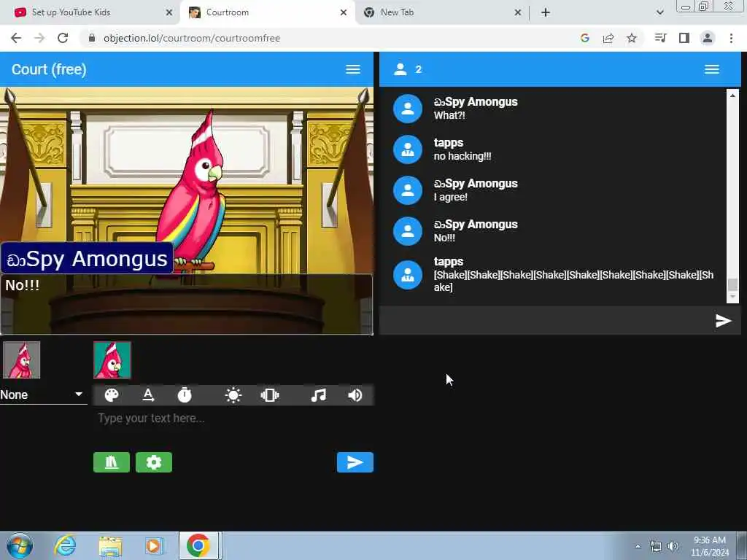This screenshot has width=747, height=560.
Task: Open the chat panel hamburger menu
Action: (712, 69)
